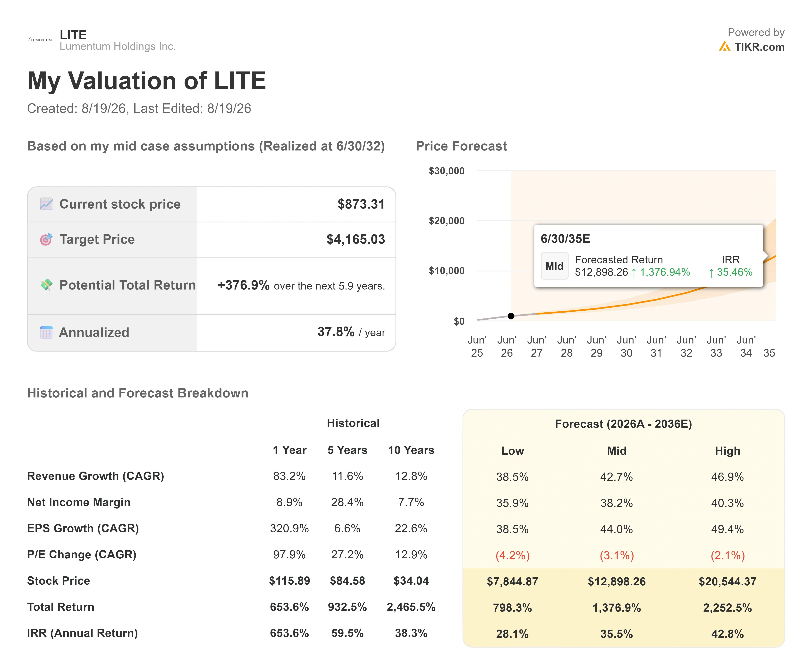The width and height of the screenshot is (812, 668).
Task: Click the 59.5% five-year IRR
Action: 347,633
